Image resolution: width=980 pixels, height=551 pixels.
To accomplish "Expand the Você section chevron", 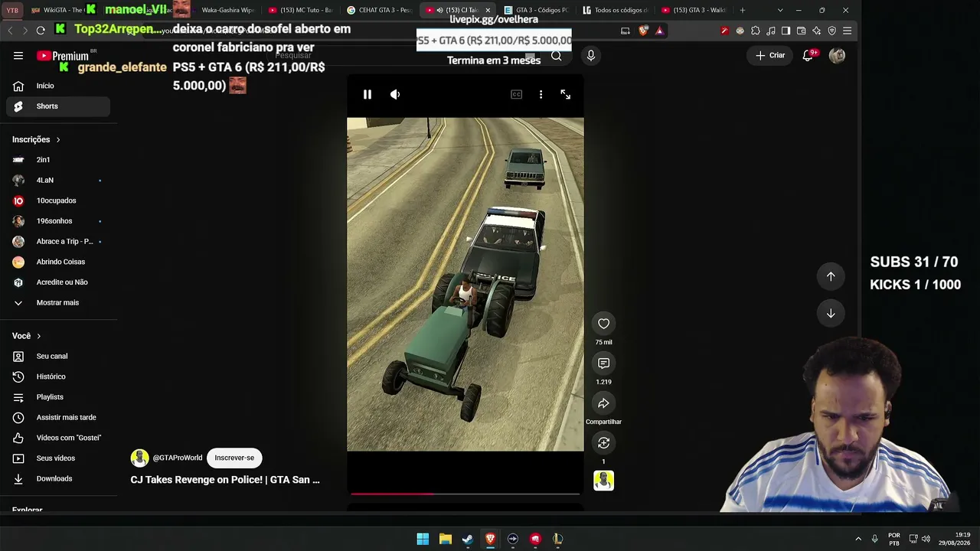I will point(38,336).
